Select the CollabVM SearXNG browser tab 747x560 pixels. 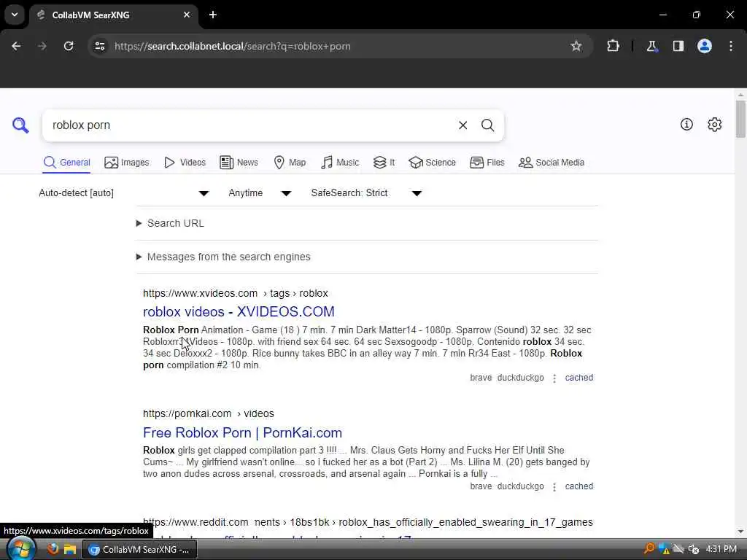click(x=115, y=15)
